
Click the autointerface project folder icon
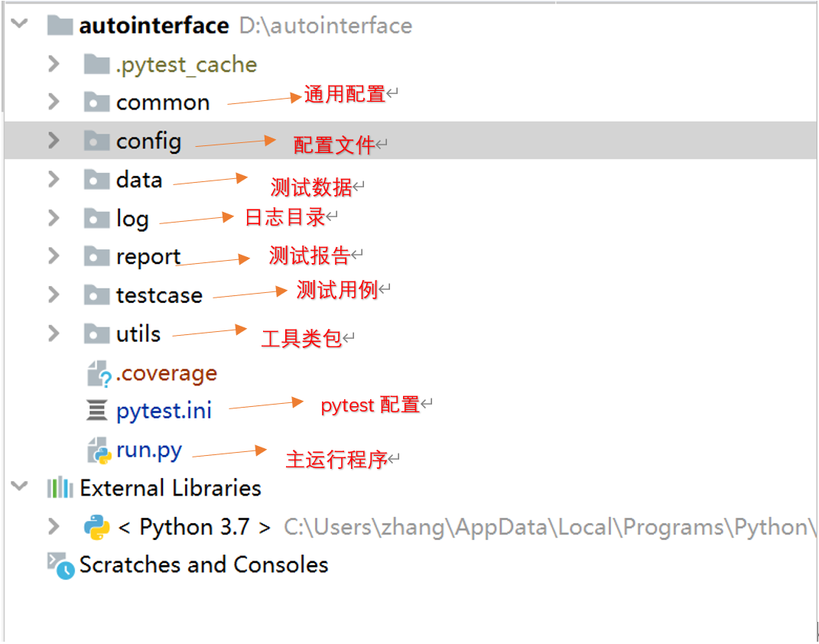[x=60, y=25]
